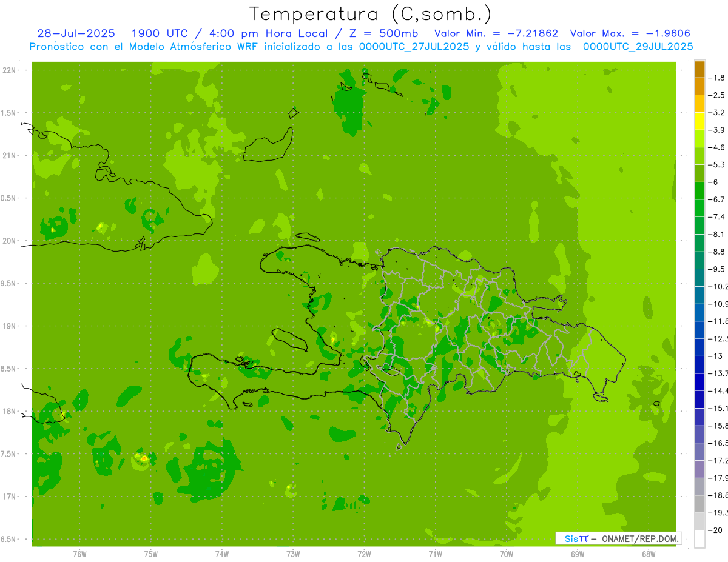The image size is (728, 562).
Task: Select the purple swatch between -17.2 and -17.9
Action: (699, 469)
